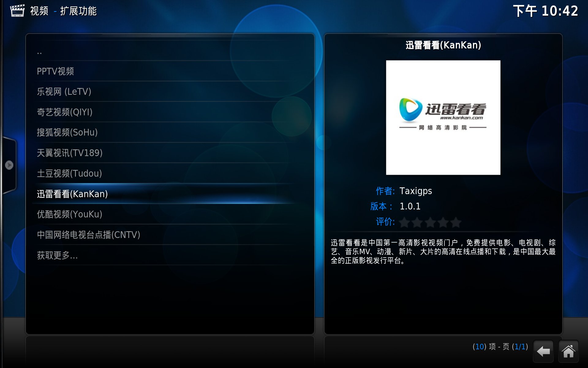The image size is (588, 368).
Task: Click the KanKan description paragraph
Action: (443, 251)
